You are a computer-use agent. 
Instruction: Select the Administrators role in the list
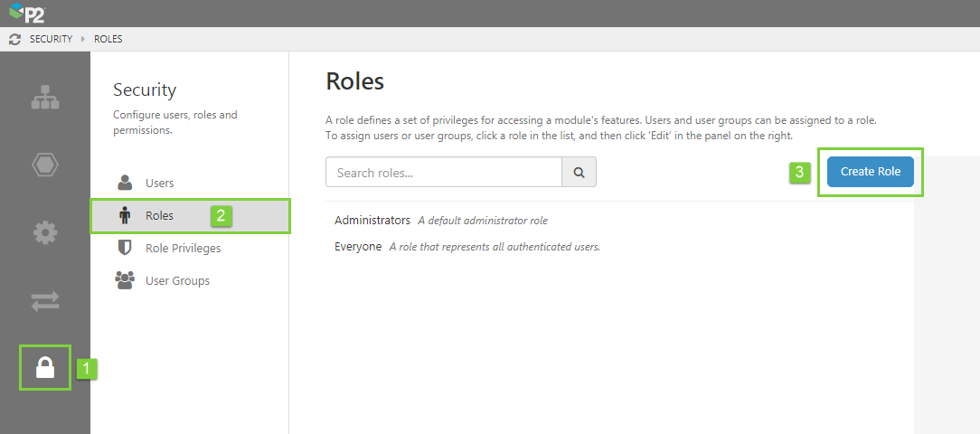pos(372,220)
